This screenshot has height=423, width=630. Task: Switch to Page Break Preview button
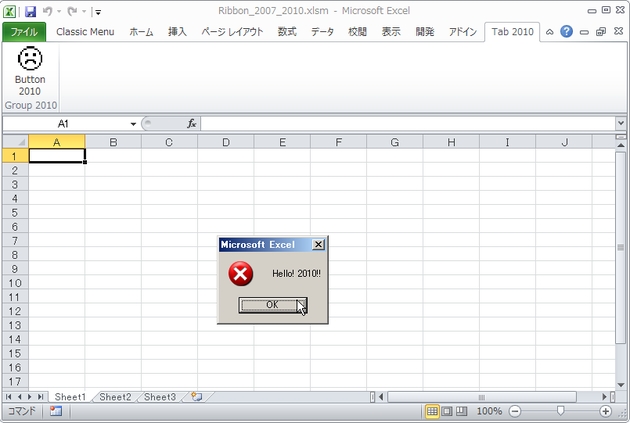(x=462, y=411)
